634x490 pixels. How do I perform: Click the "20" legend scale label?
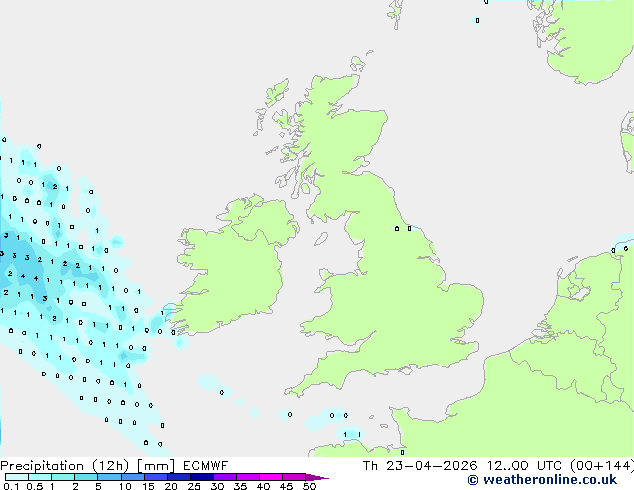click(171, 486)
